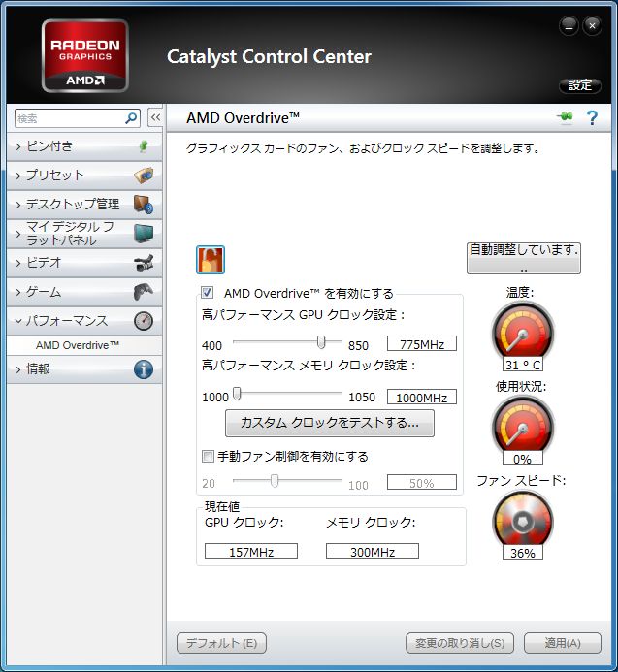The height and width of the screenshot is (672, 618).
Task: Click the 31 °C temperature reading
Action: pos(523,365)
